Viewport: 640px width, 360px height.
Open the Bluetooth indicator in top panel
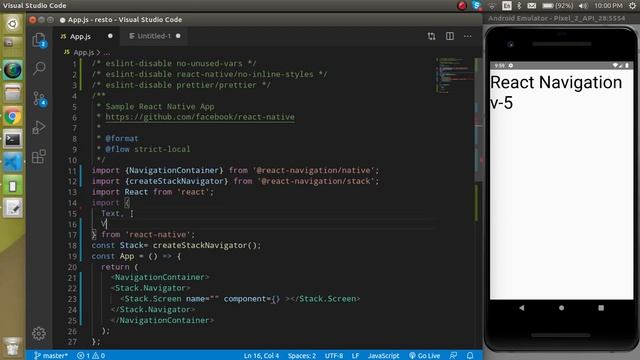519,6
